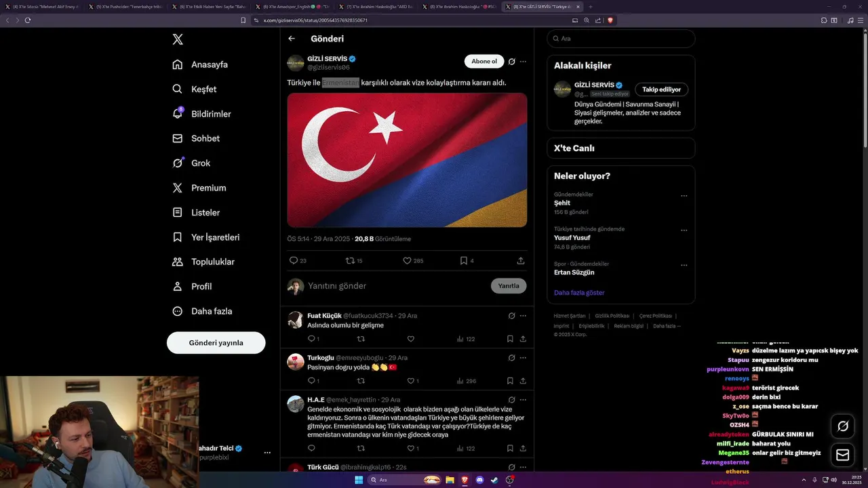This screenshot has height=488, width=868.
Task: Share the main post
Action: click(x=521, y=260)
